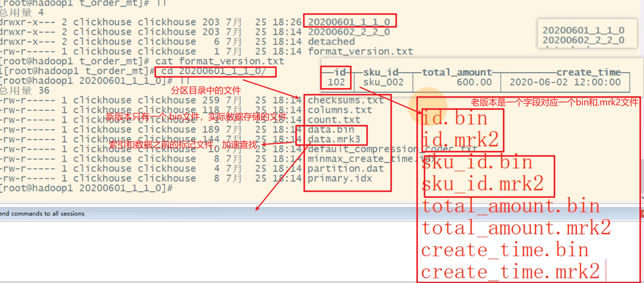Click the 189 file size of data.bin
Image resolution: width=644 pixels, height=283 pixels.
(211, 129)
